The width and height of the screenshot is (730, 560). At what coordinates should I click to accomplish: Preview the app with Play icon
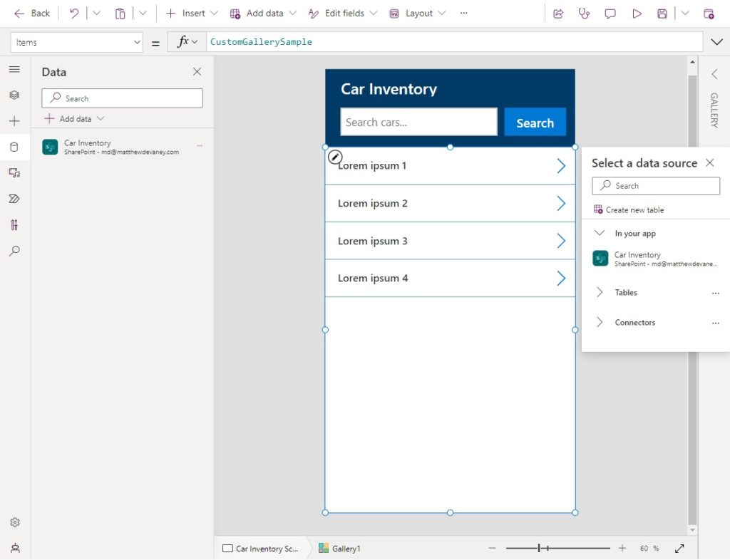pyautogui.click(x=637, y=14)
